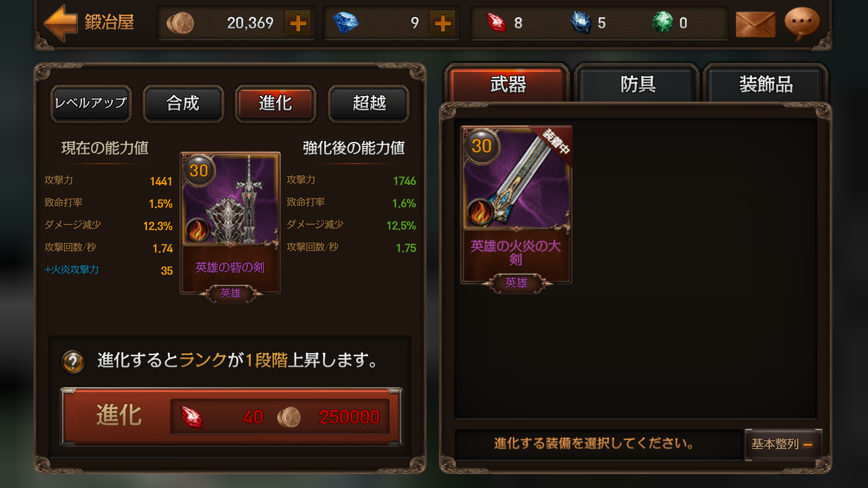Select the 進化 tab
The image size is (868, 488).
pyautogui.click(x=275, y=103)
